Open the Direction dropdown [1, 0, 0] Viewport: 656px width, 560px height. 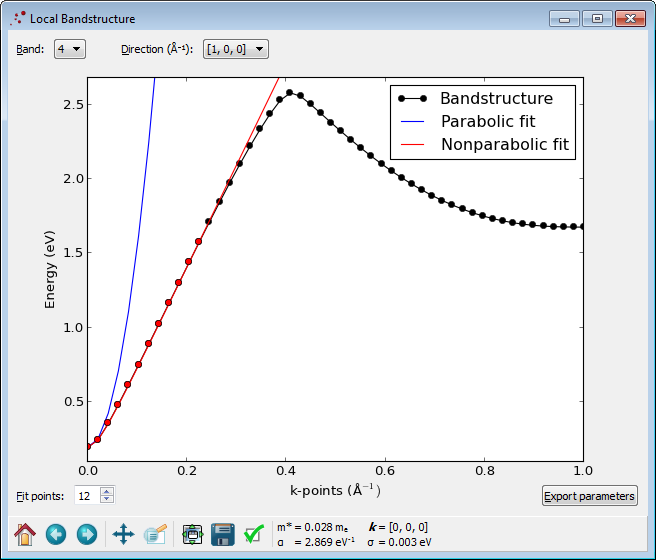pyautogui.click(x=236, y=49)
